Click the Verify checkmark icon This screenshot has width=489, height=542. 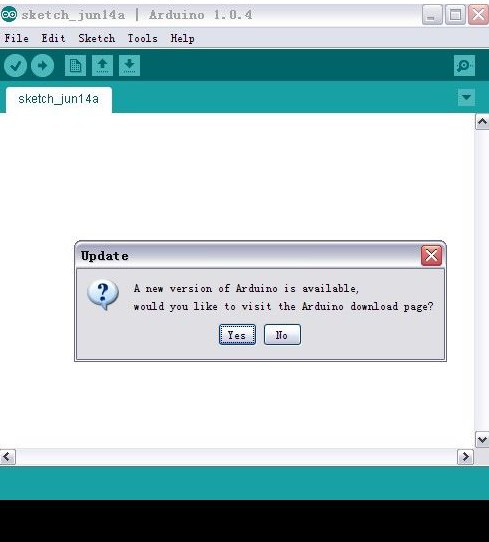point(16,65)
